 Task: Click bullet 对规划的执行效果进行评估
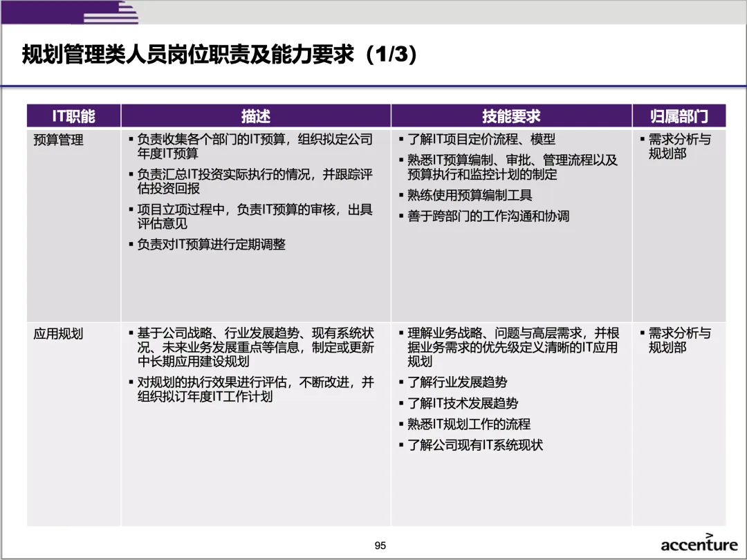(x=252, y=389)
